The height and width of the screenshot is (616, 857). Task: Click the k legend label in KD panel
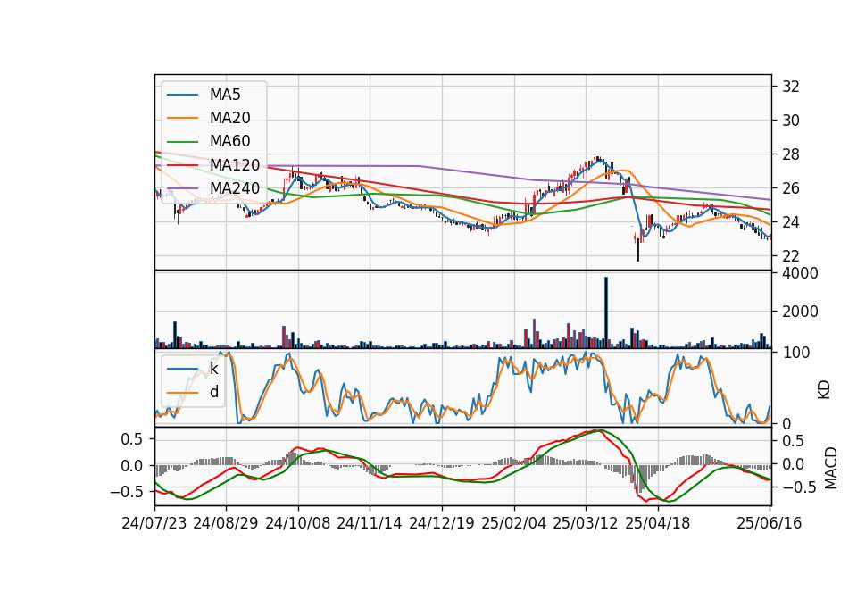pos(214,369)
